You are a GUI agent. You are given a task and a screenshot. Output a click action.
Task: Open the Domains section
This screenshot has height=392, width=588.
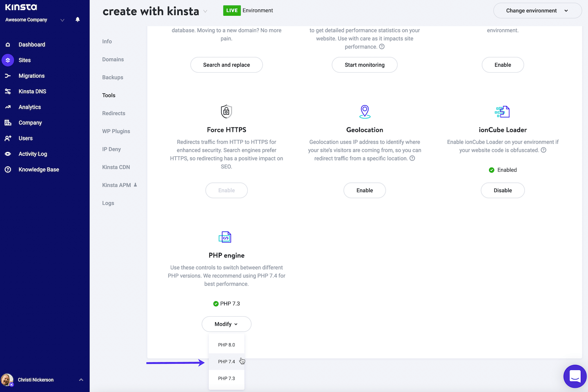pyautogui.click(x=113, y=60)
